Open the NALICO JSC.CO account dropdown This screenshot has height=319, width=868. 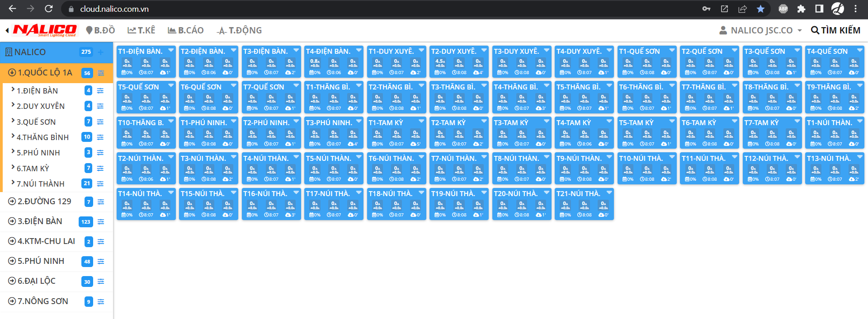tap(760, 30)
